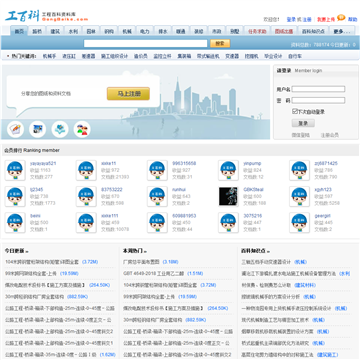Expand the 本周热门 section arrow

(x=145, y=251)
